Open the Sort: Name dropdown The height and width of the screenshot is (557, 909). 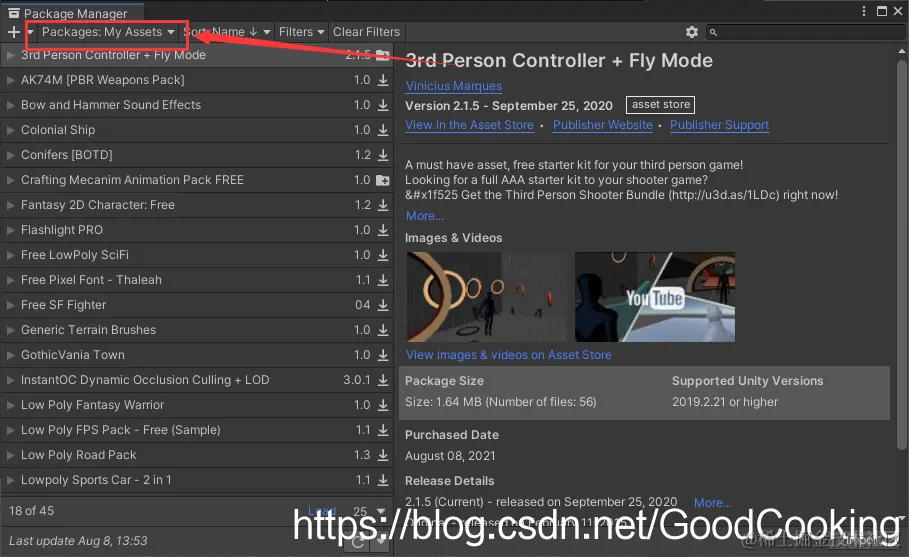[227, 32]
